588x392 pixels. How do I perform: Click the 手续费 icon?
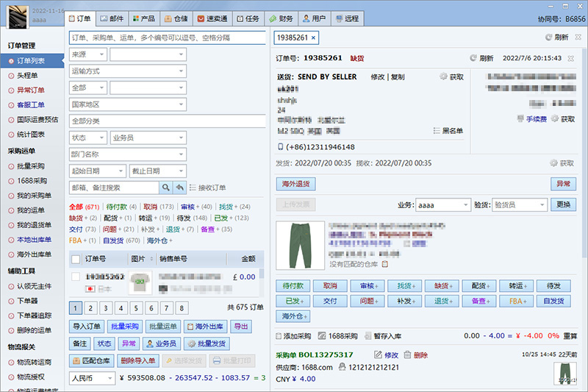pyautogui.click(x=520, y=119)
